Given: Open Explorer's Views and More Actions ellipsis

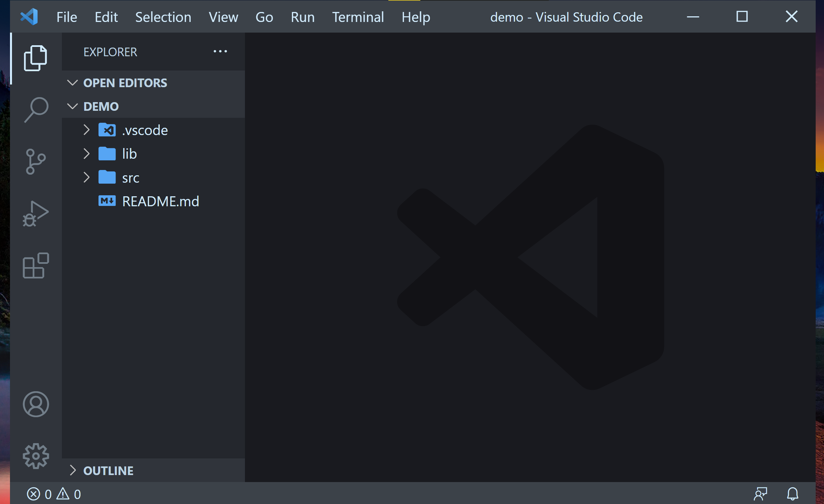Looking at the screenshot, I should click(220, 52).
